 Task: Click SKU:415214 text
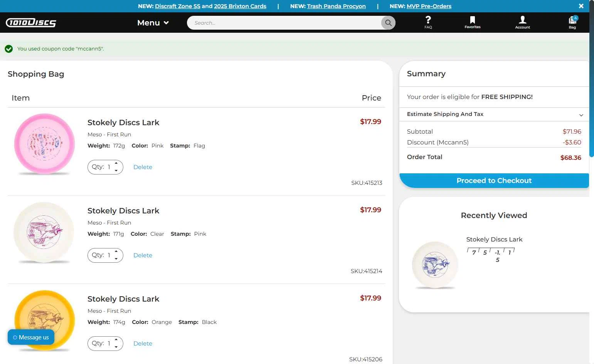point(366,271)
